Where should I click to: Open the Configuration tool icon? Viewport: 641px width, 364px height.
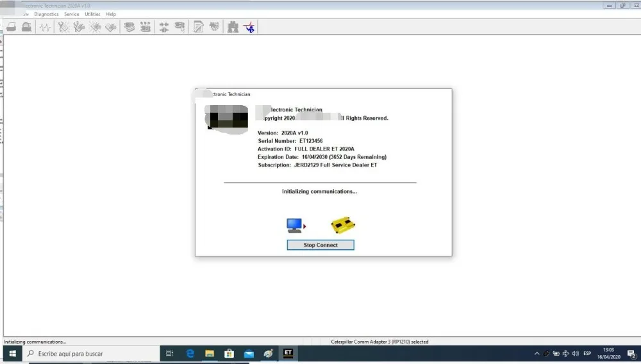(145, 27)
